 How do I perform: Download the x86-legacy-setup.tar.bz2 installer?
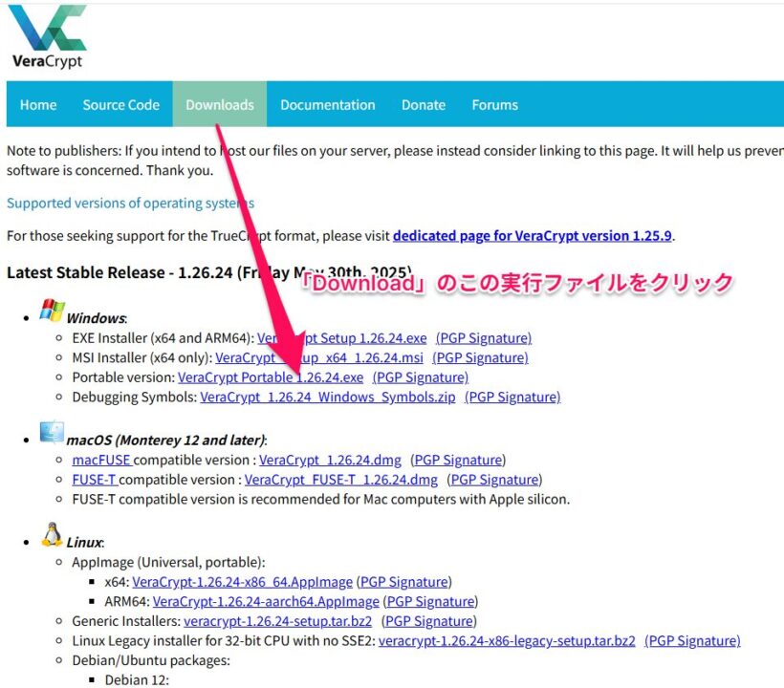(x=507, y=640)
